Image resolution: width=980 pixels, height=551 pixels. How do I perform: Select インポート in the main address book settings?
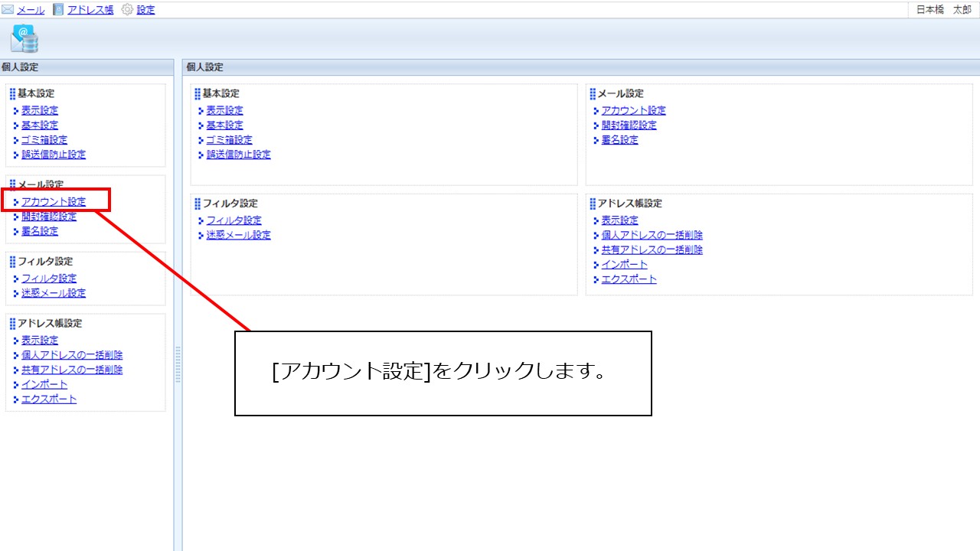pos(624,265)
